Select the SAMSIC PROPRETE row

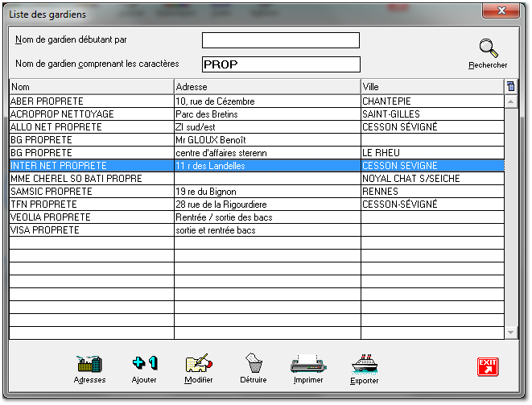coord(91,192)
